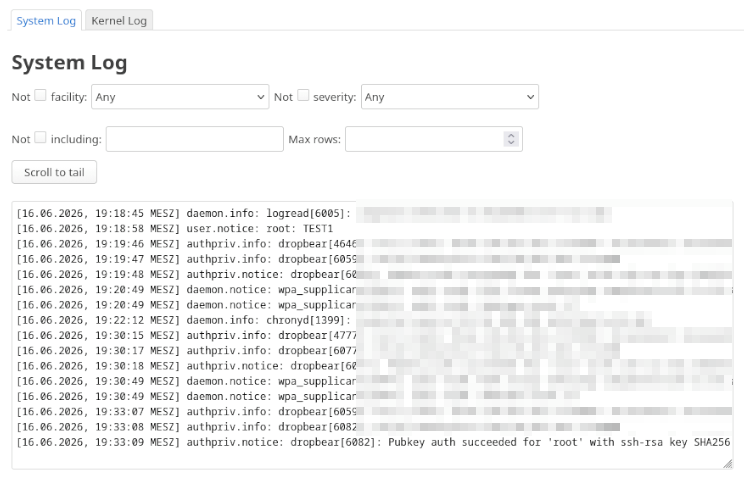Screen dimensions: 744x478
Task: Select log line 'user.notice: root: TEST1'
Action: point(175,229)
